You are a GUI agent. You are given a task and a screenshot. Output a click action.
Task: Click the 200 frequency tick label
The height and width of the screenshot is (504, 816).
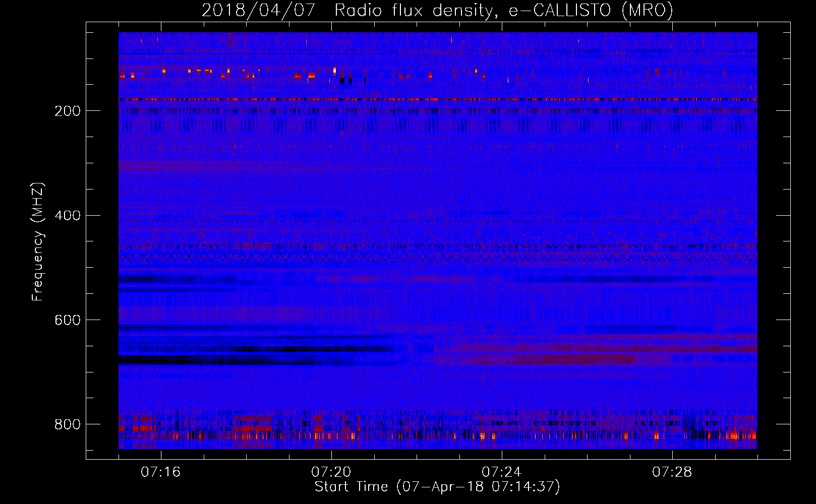click(x=68, y=111)
